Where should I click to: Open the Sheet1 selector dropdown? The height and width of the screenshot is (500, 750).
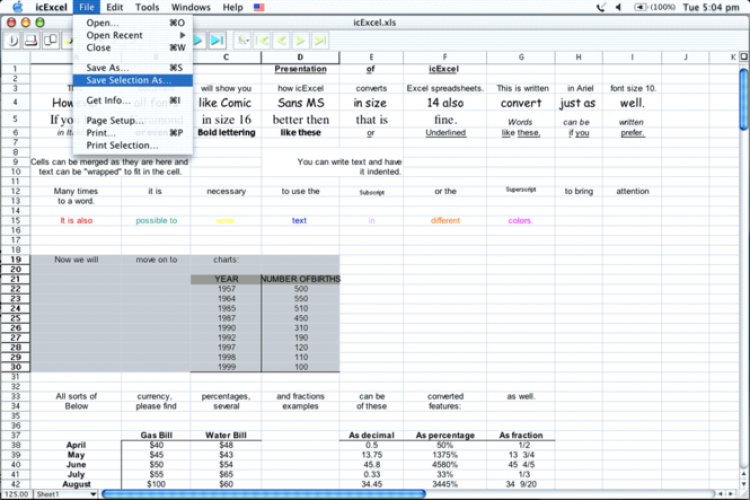[x=66, y=494]
